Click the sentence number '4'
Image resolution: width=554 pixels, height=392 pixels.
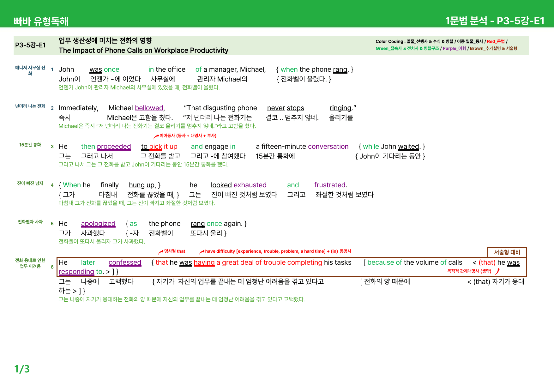click(52, 185)
